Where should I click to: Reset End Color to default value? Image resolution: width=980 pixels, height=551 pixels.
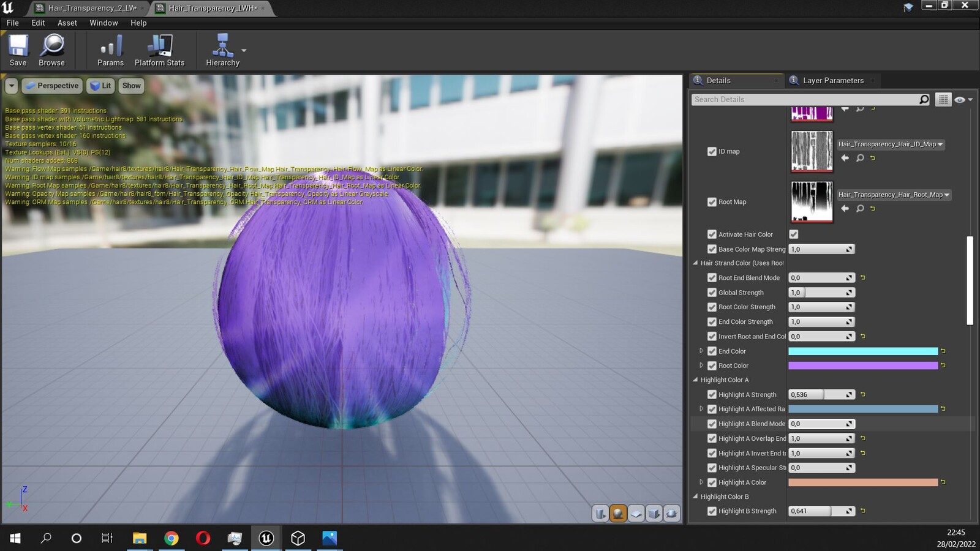click(943, 351)
